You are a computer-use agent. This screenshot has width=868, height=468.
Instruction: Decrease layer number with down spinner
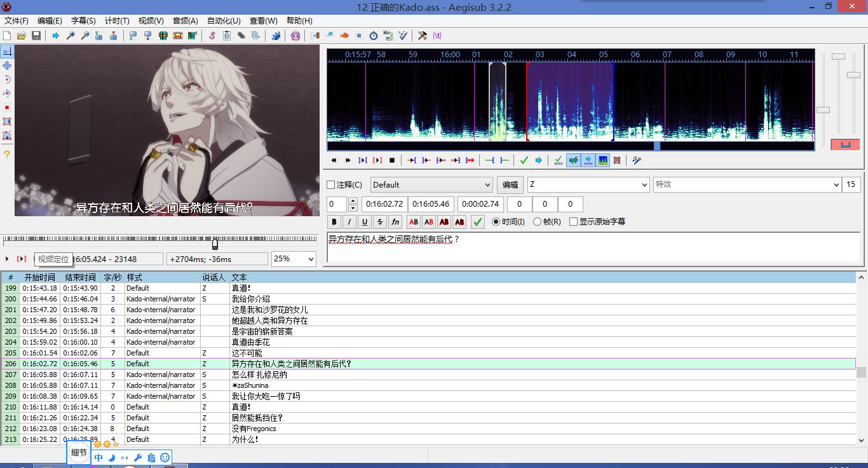(x=353, y=208)
